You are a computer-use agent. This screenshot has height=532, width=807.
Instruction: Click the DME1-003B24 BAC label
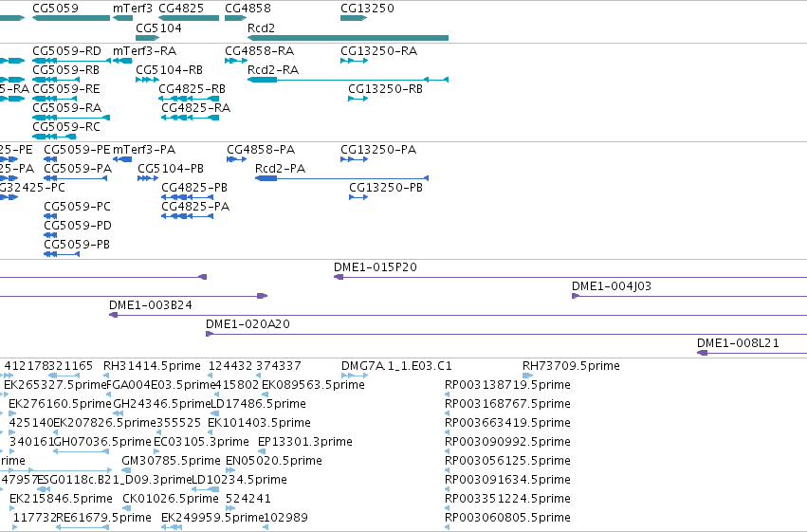(151, 305)
